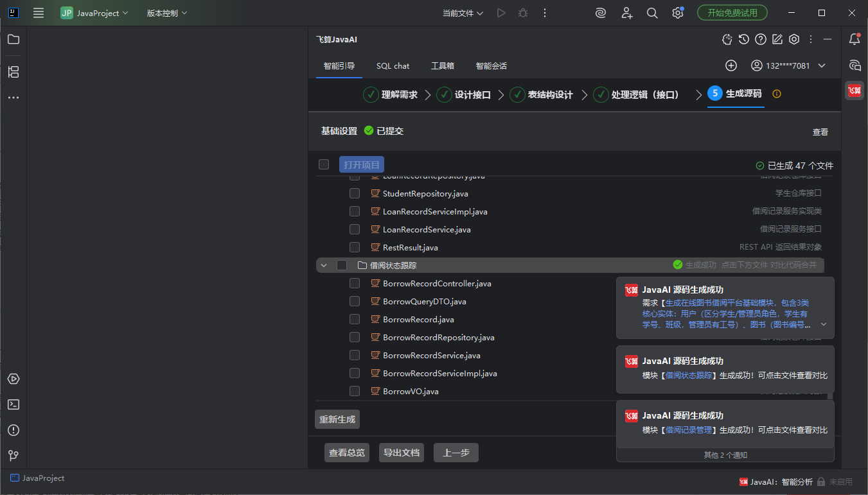Hide the JavaAI panel with minimize dash
This screenshot has height=495, width=868.
click(x=828, y=39)
